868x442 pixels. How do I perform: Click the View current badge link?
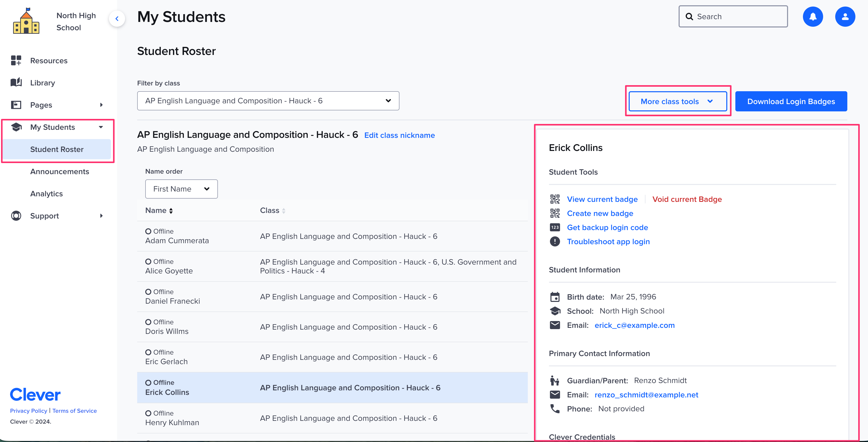(x=602, y=199)
